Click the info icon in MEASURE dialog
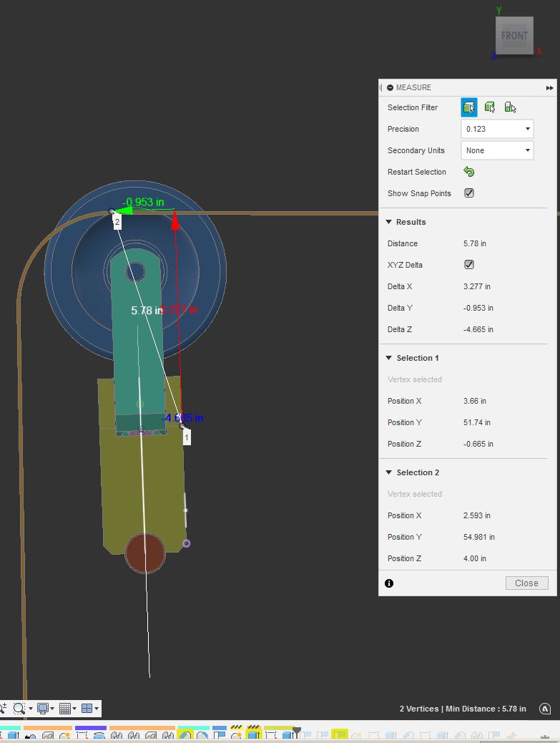The height and width of the screenshot is (743, 560). click(389, 583)
